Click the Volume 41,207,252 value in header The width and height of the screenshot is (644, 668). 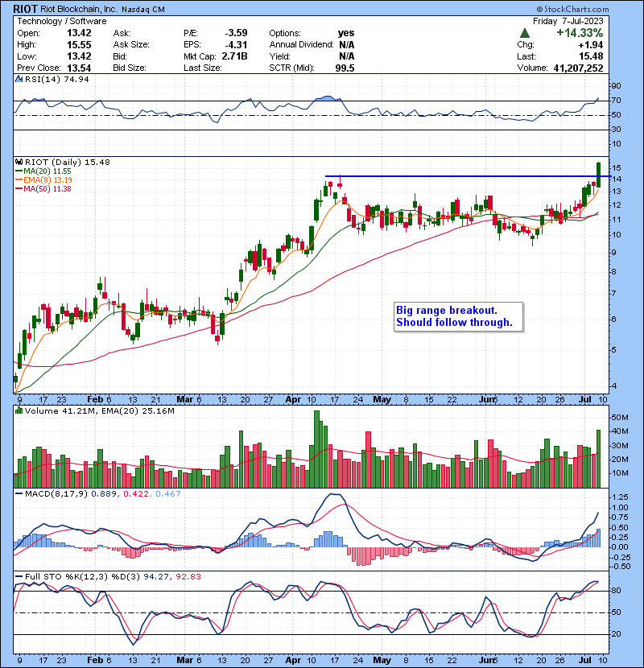pyautogui.click(x=578, y=68)
